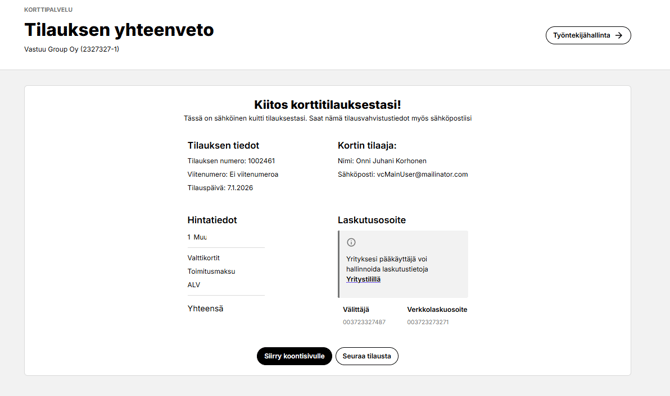This screenshot has height=396, width=670.
Task: Click 'Tilauksen tiedot' section heading
Action: coord(223,146)
